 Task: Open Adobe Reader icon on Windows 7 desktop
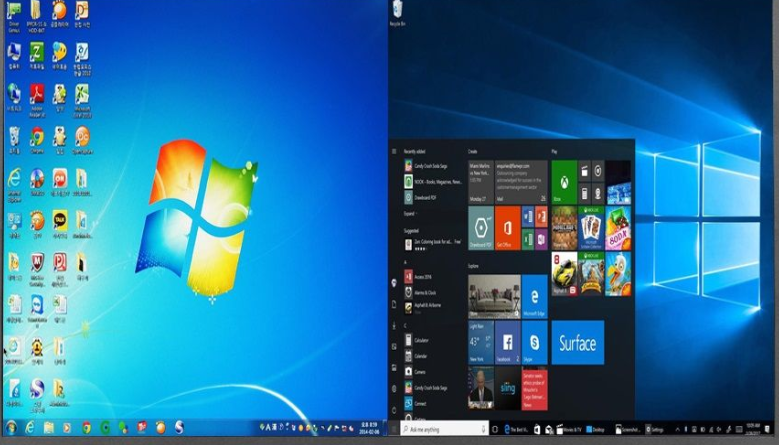click(37, 99)
